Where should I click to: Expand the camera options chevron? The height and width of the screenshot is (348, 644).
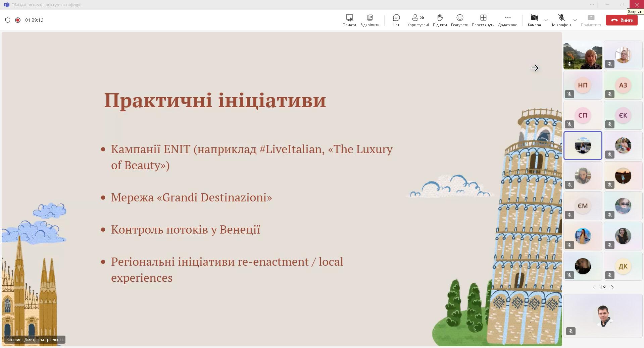click(546, 20)
